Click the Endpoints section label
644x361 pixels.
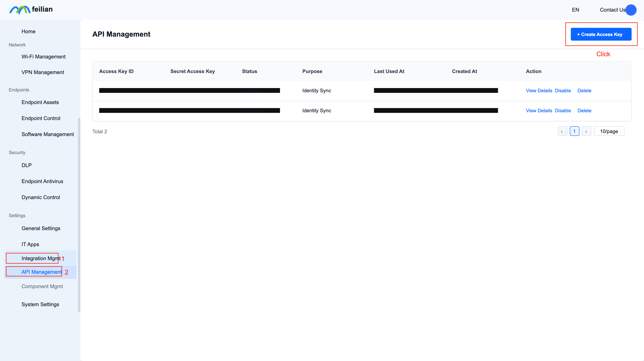click(x=19, y=90)
